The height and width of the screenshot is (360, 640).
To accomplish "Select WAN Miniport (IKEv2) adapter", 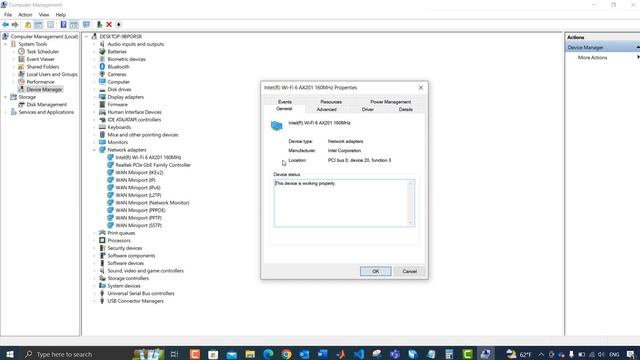I will (139, 173).
